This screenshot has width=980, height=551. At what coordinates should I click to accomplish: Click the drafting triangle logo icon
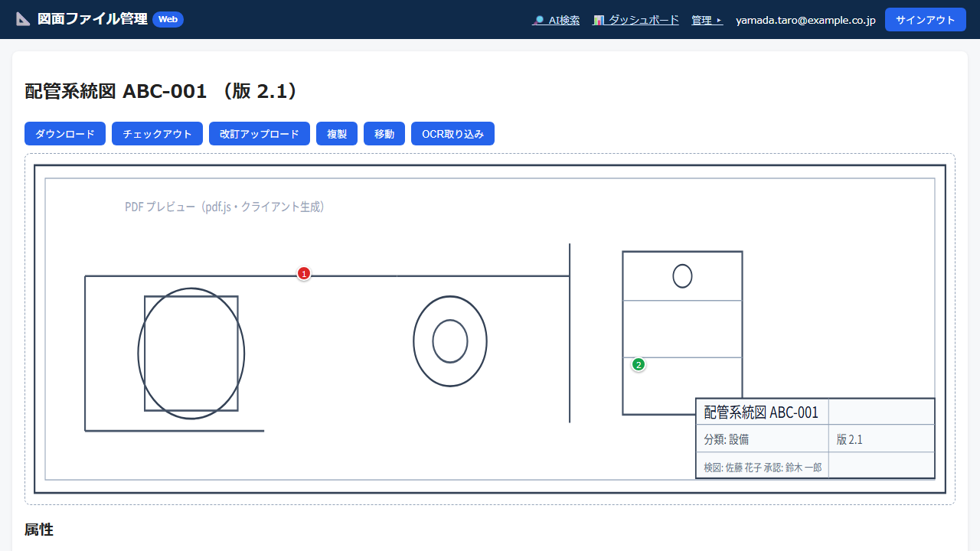pos(23,19)
